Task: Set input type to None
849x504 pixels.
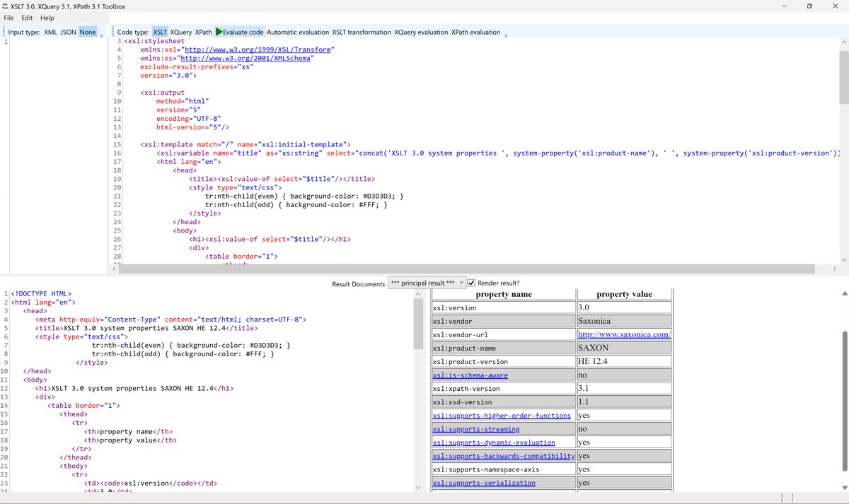Action: click(x=86, y=31)
